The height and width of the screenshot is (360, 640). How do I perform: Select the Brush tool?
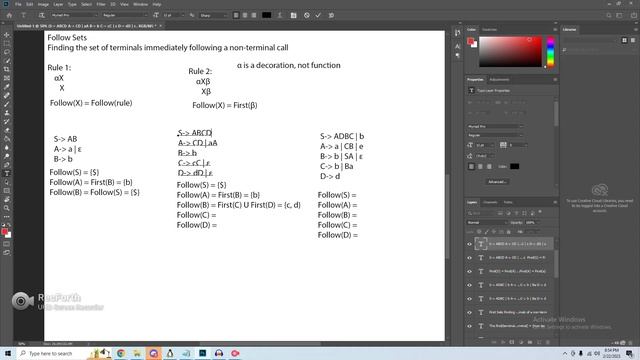(7, 104)
